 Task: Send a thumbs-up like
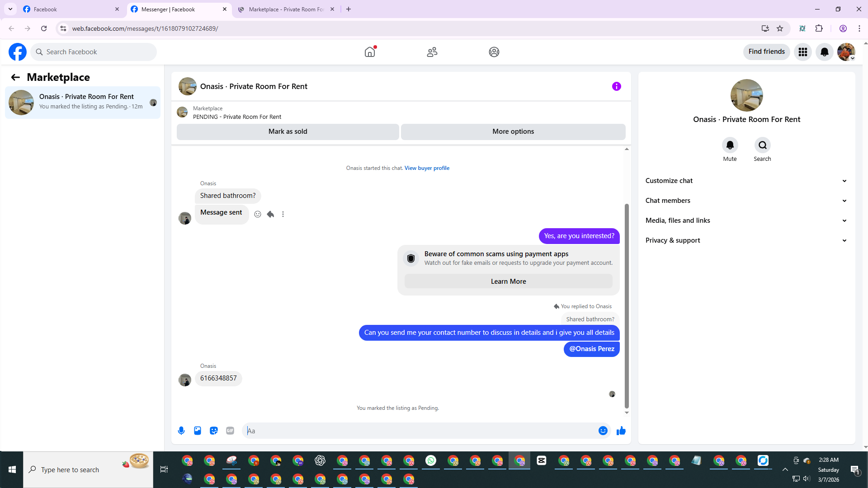(x=621, y=431)
